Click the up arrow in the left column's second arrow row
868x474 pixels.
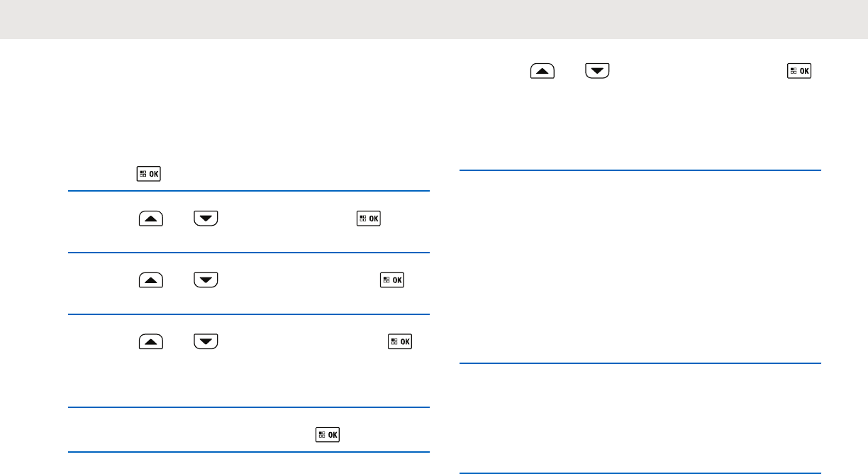(150, 280)
